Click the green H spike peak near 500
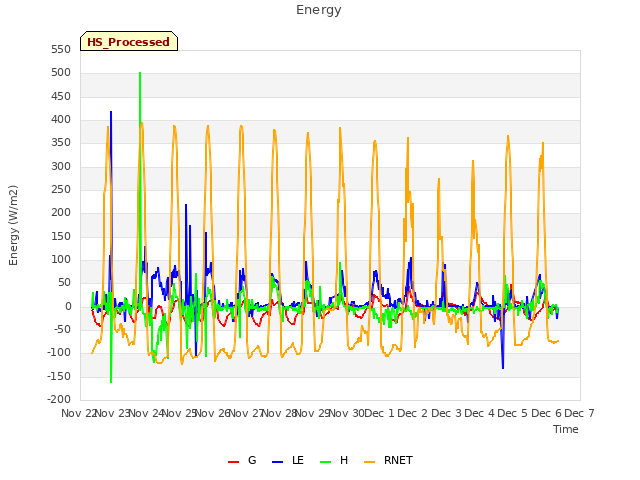 pos(140,73)
